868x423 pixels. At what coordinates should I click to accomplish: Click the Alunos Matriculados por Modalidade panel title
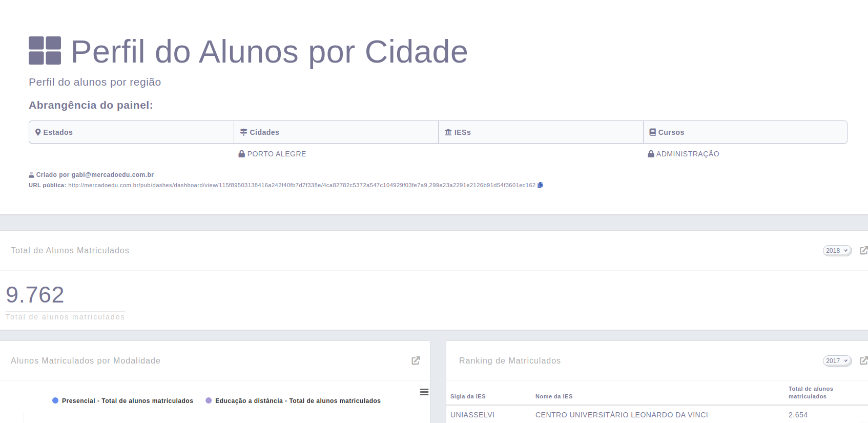(86, 361)
